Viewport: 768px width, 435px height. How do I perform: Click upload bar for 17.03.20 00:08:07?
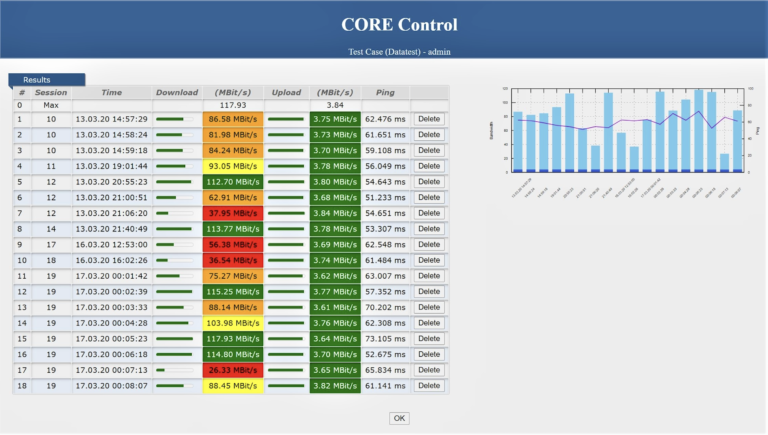pyautogui.click(x=286, y=386)
